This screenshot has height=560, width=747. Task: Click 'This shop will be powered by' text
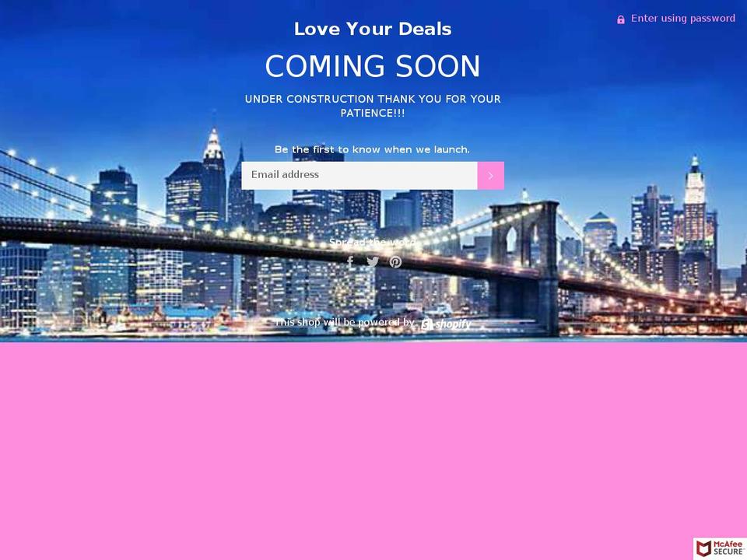click(345, 322)
